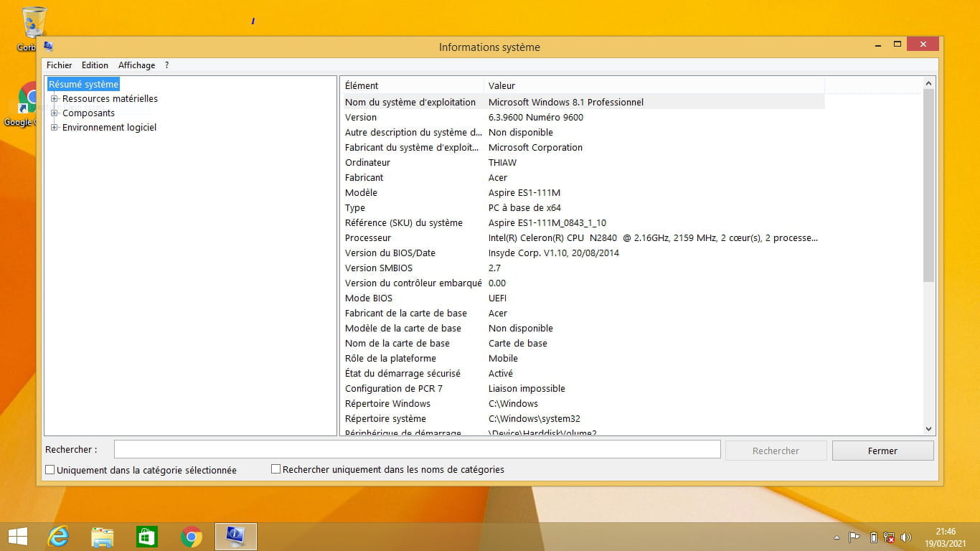Launch Windows Store from the taskbar
Viewport: 980px width, 551px height.
(x=147, y=537)
